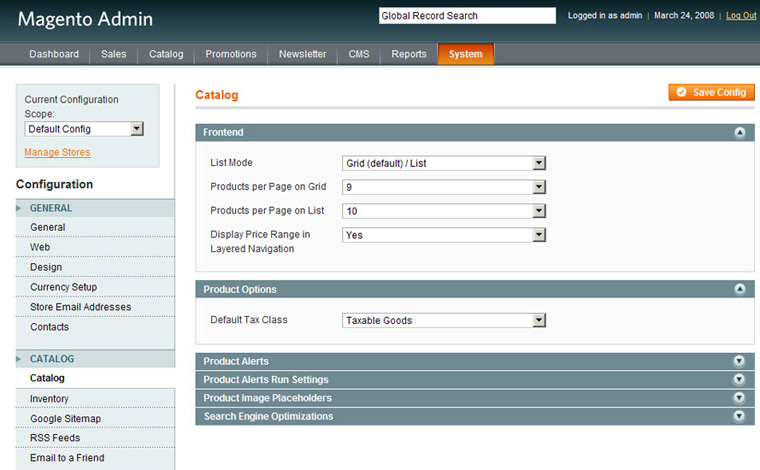Screen dimensions: 760x470
Task: Open the Promotions menu
Action: [x=231, y=54]
